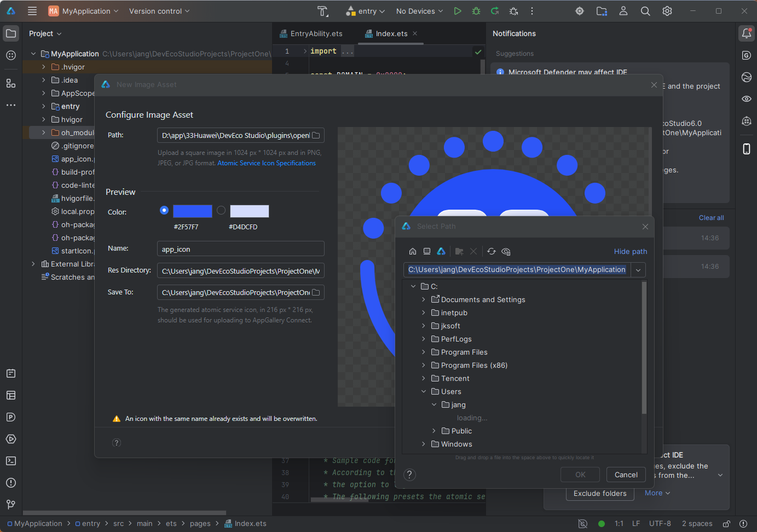
Task: Open the Version control menu
Action: [159, 11]
